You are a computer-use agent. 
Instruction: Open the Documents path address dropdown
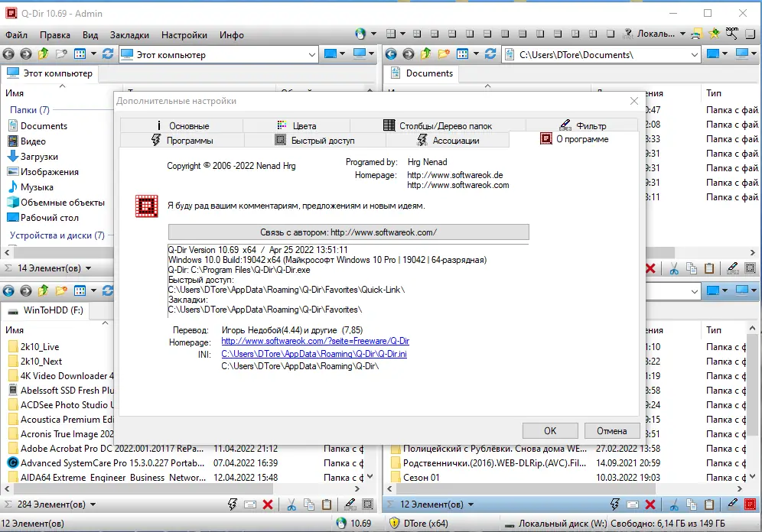pos(695,55)
